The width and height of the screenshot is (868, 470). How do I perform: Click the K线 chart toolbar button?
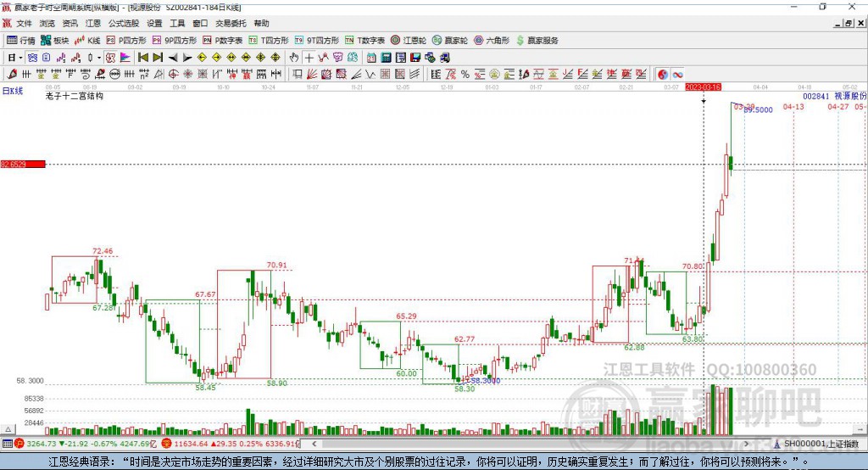tap(87, 41)
